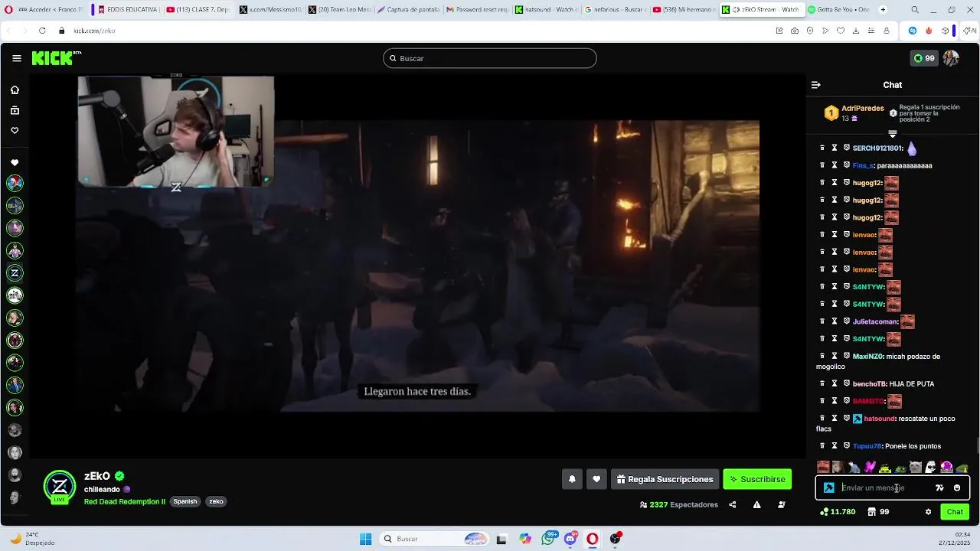The image size is (980, 551).
Task: Open zEkO channel avatar
Action: [60, 487]
